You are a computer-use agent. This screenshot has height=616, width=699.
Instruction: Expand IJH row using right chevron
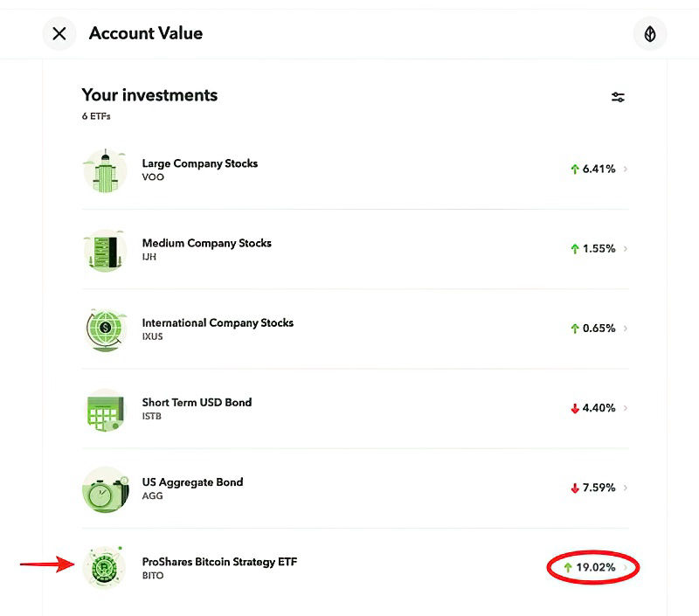coord(626,249)
